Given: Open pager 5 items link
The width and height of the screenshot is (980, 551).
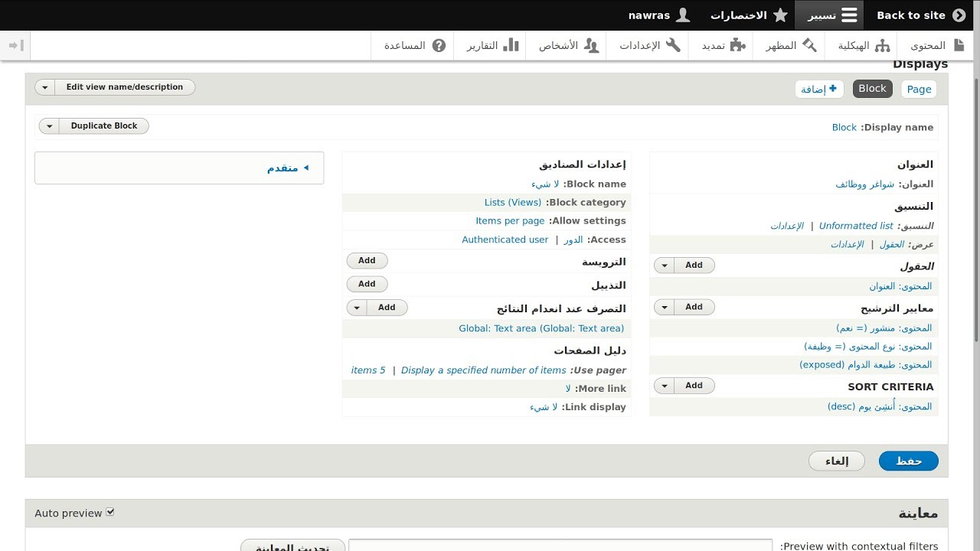Looking at the screenshot, I should [368, 370].
